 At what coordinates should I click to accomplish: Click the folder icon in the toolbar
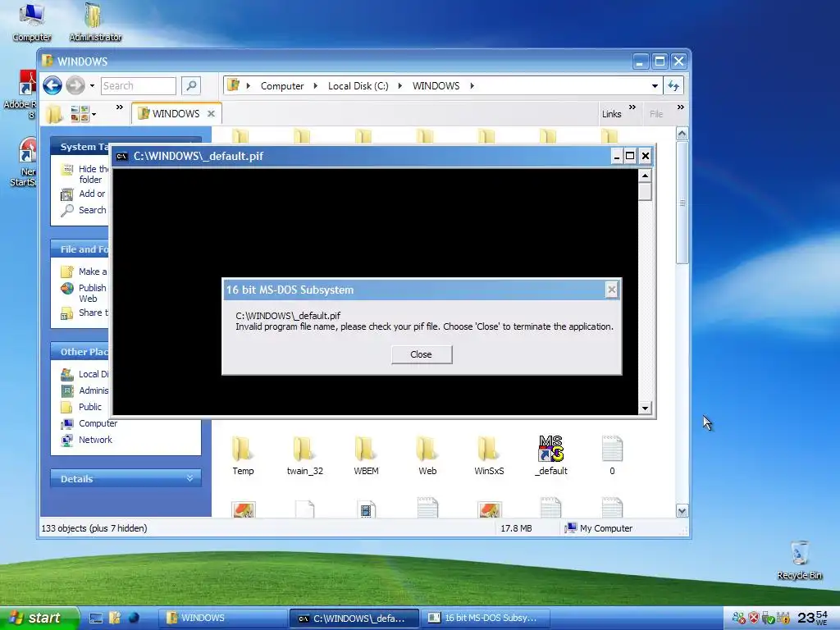(54, 113)
